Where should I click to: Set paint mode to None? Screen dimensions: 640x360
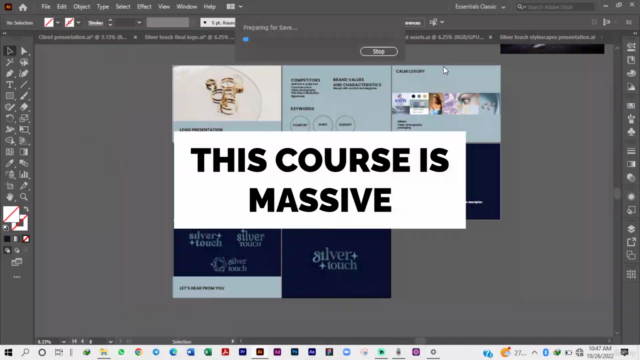(26, 239)
